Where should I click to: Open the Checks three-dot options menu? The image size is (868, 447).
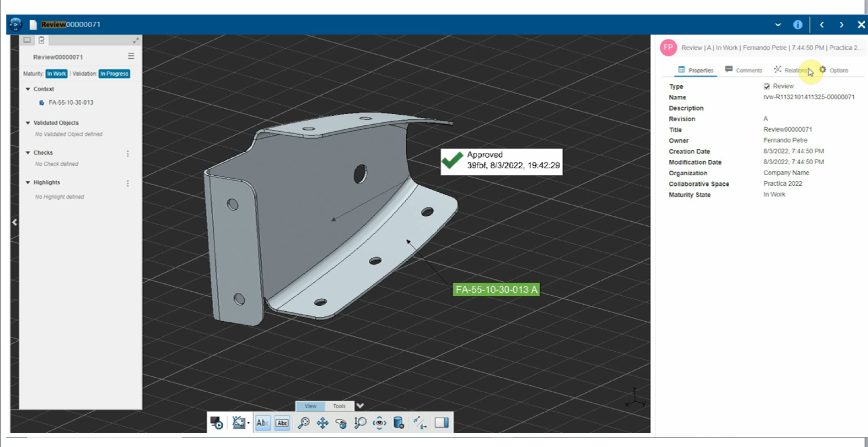(128, 154)
